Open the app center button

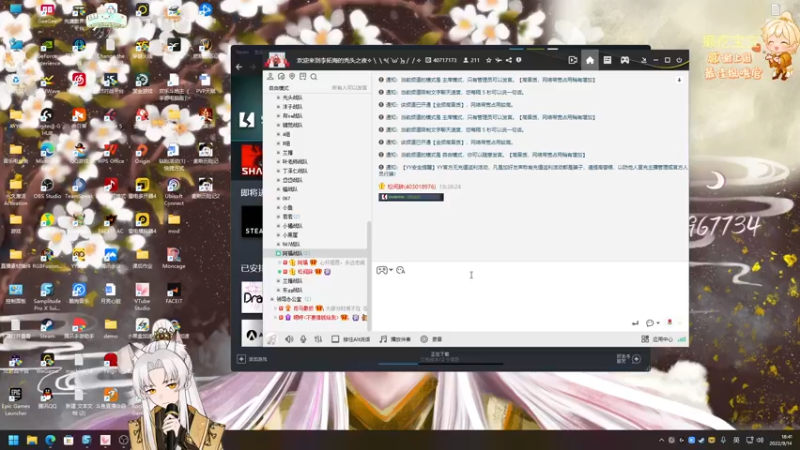click(x=657, y=339)
